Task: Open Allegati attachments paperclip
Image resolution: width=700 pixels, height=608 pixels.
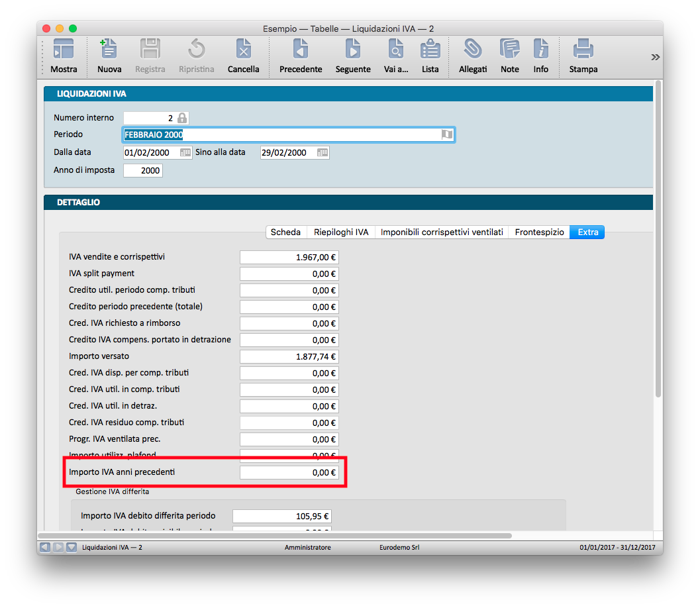Action: click(472, 50)
